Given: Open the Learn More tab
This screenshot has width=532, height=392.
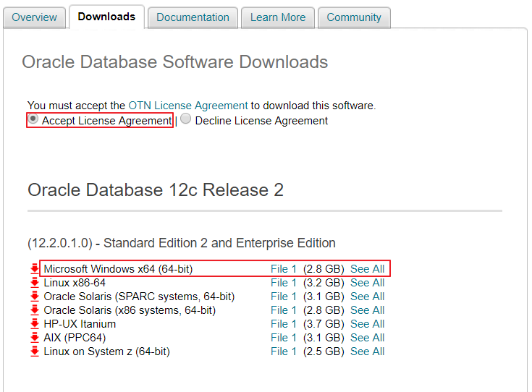Looking at the screenshot, I should coord(278,17).
